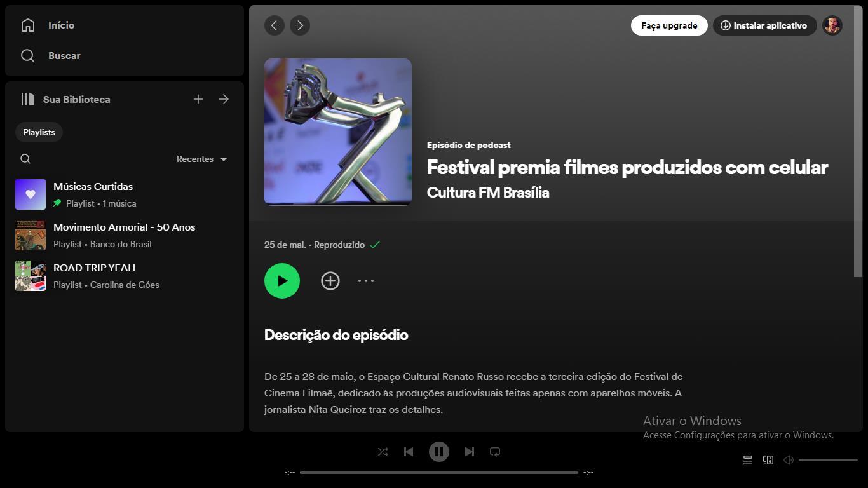Filter library by Playlists chip
The height and width of the screenshot is (488, 868).
point(39,132)
